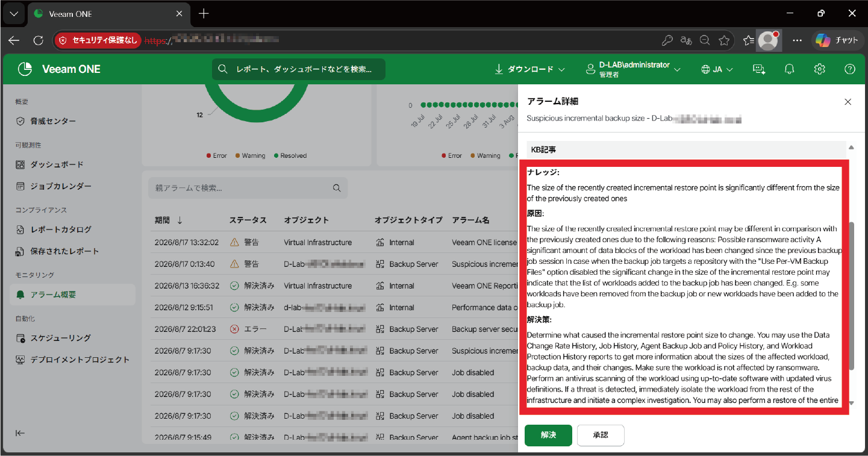
Task: Go back with the browser back arrow
Action: tap(14, 40)
